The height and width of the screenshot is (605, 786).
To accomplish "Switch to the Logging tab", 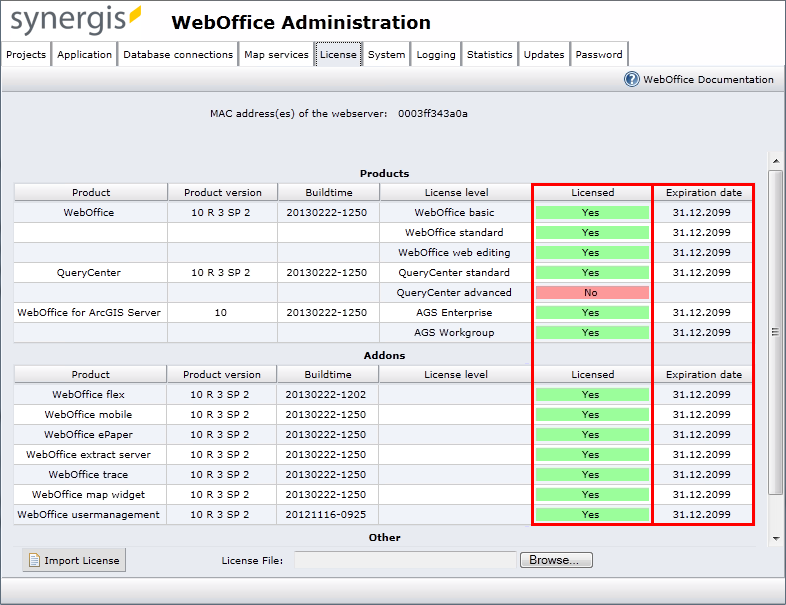I will point(436,54).
